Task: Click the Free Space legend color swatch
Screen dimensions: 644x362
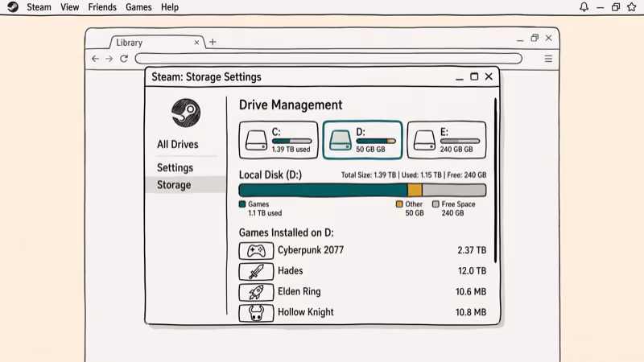Action: [436, 204]
